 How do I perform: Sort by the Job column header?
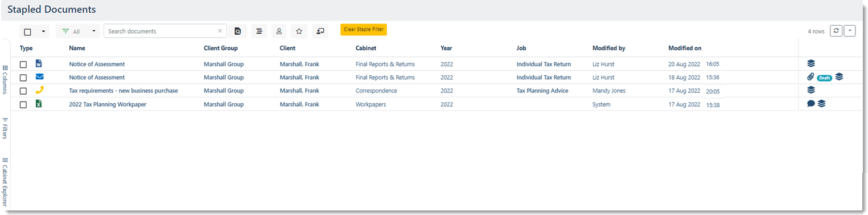point(521,48)
